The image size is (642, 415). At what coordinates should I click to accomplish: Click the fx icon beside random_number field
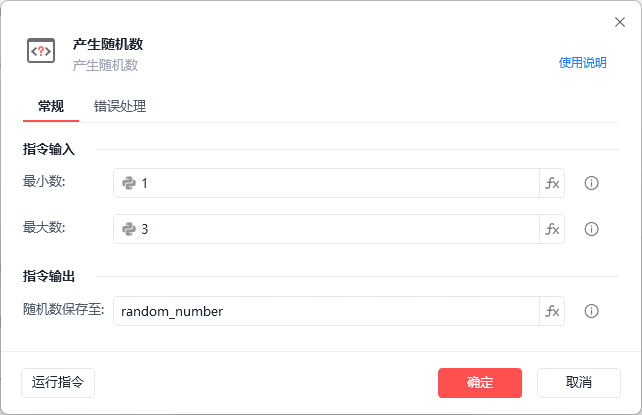point(552,311)
